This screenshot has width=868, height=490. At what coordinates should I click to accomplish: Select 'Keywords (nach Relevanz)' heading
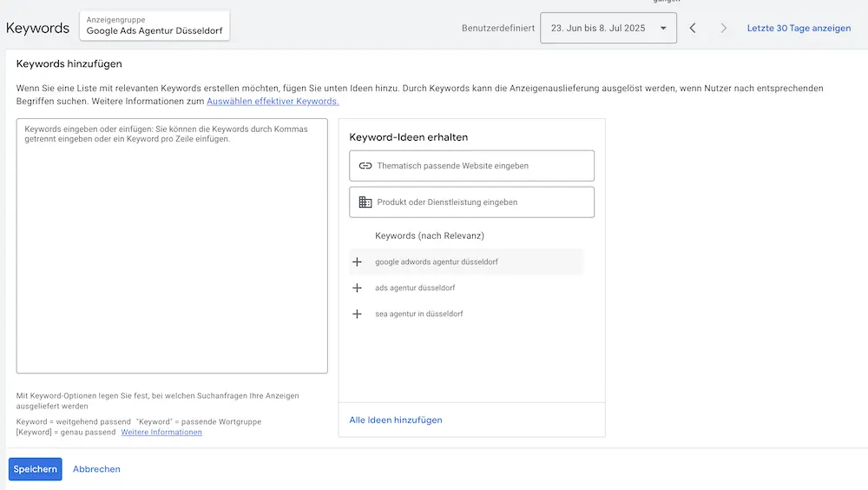click(430, 235)
